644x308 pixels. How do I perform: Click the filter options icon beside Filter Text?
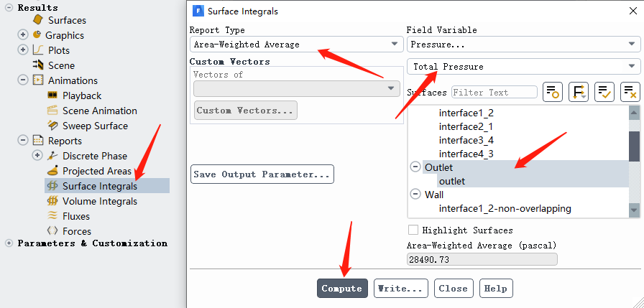[x=553, y=92]
